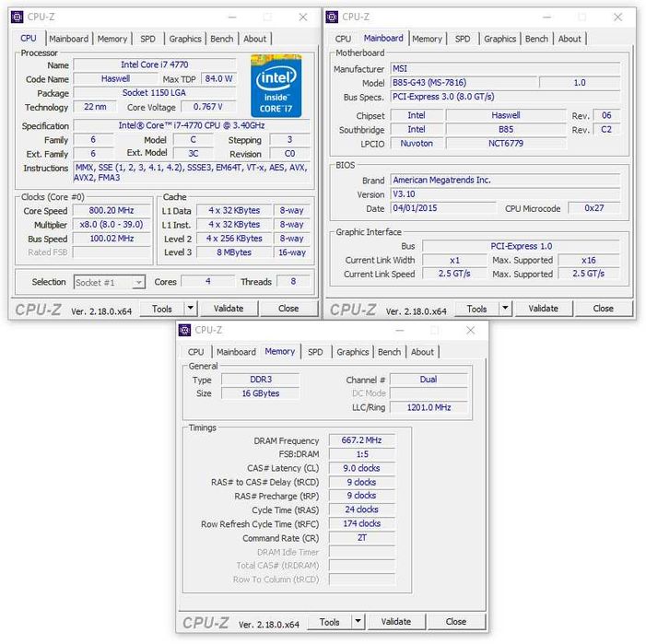Image resolution: width=646 pixels, height=644 pixels.
Task: Select the CPU tab in the Mainboard window
Action: [x=343, y=39]
